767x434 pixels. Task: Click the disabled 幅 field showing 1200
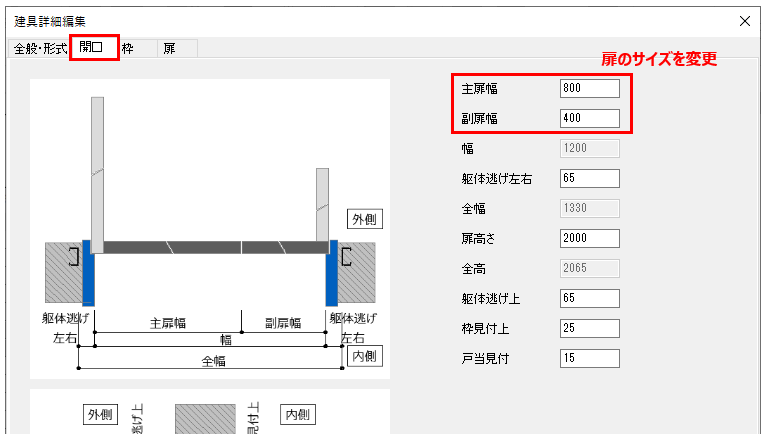(x=589, y=148)
